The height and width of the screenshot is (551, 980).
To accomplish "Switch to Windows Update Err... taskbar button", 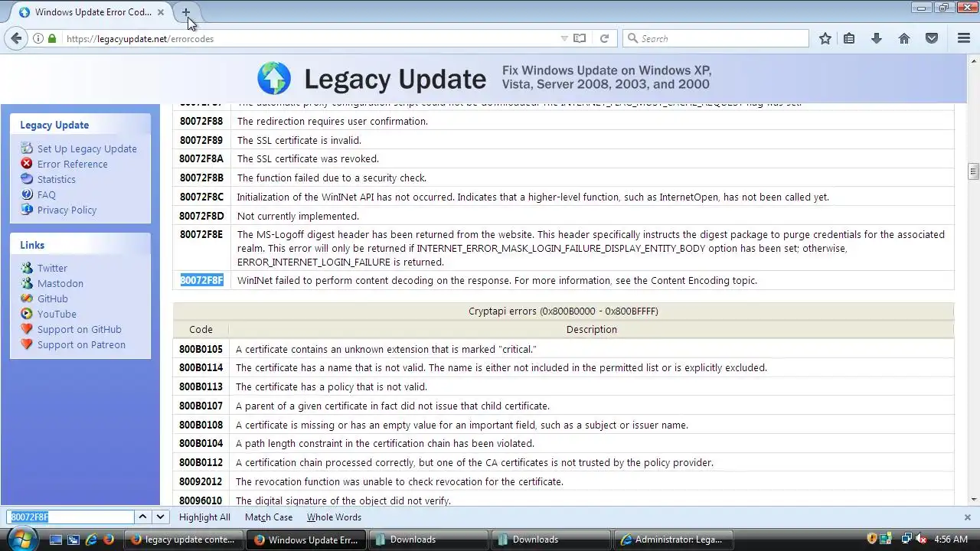I will pos(306,540).
